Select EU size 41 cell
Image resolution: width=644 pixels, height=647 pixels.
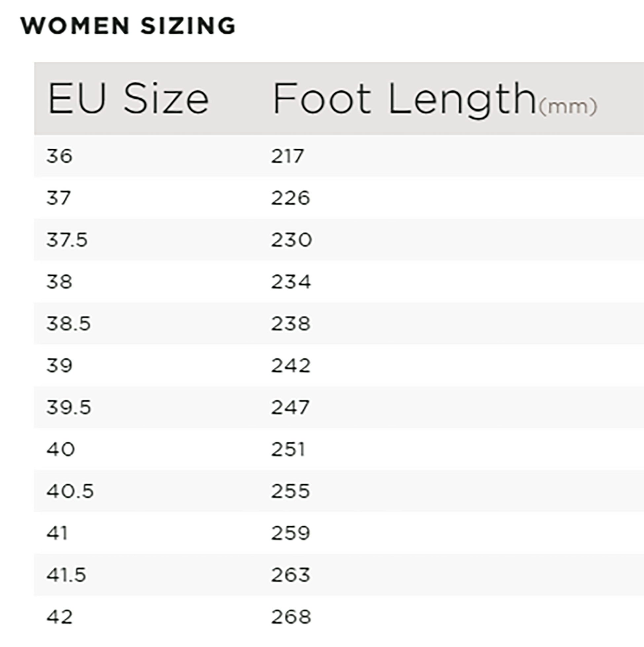(x=57, y=533)
